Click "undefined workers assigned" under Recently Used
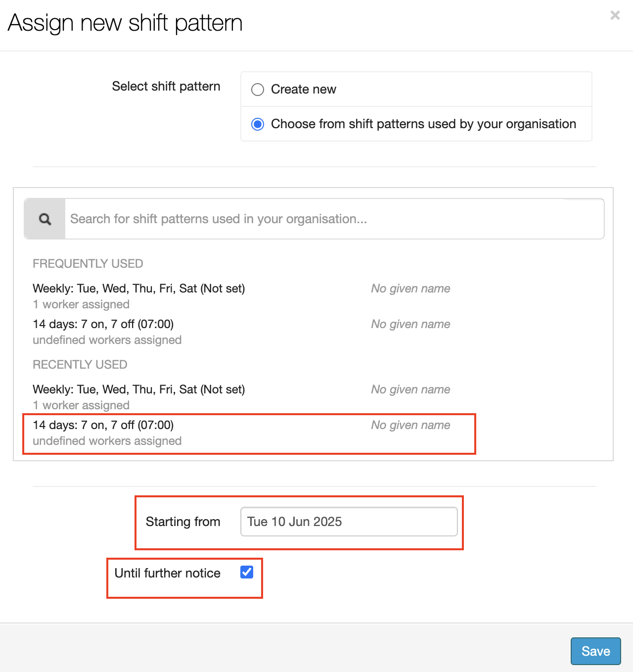Screen dimensions: 633x672 point(107,441)
